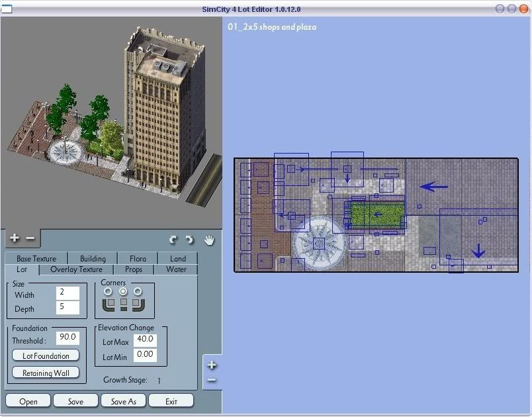Choose the left corner radio button
The height and width of the screenshot is (417, 532).
(x=109, y=291)
